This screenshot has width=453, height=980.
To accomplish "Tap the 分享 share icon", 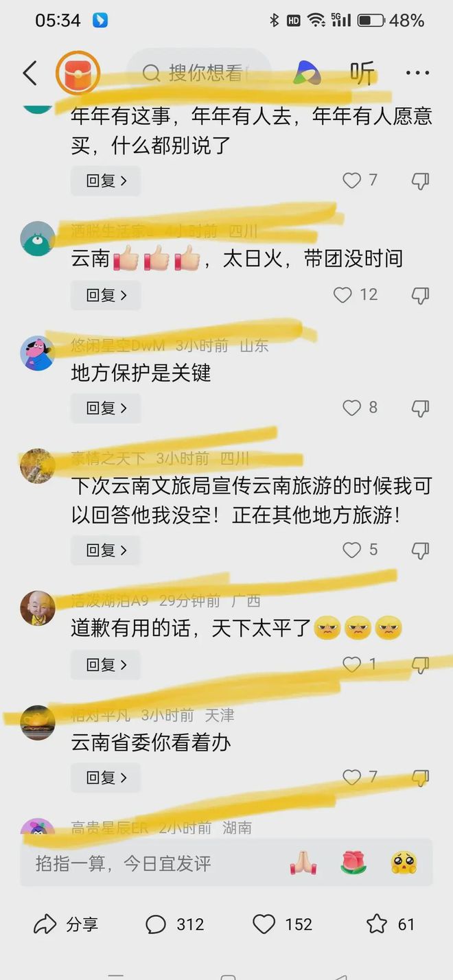I will (x=45, y=924).
